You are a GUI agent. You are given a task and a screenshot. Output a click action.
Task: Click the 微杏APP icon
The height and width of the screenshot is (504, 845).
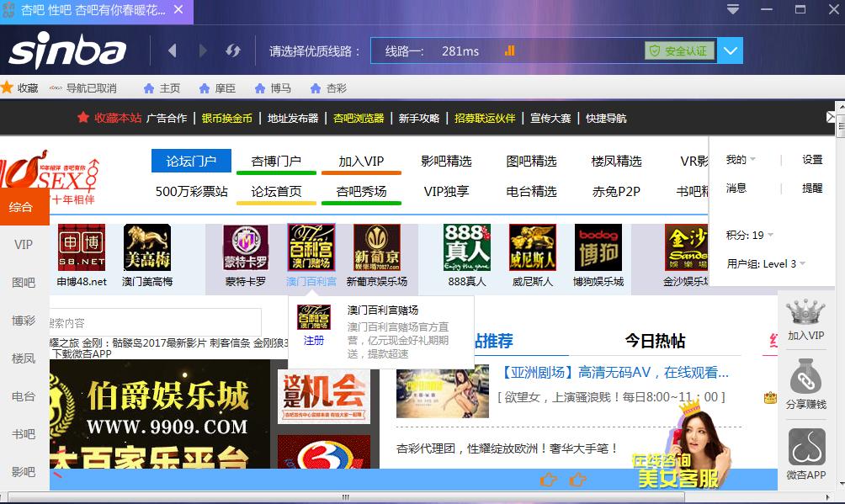click(807, 447)
